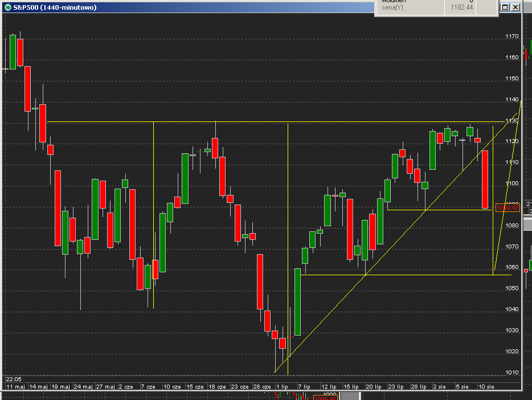
Task: Click the 23 cze date label
Action: [x=240, y=386]
